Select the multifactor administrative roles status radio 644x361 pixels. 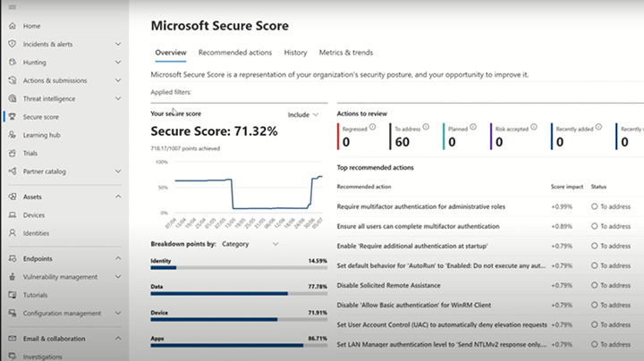595,206
